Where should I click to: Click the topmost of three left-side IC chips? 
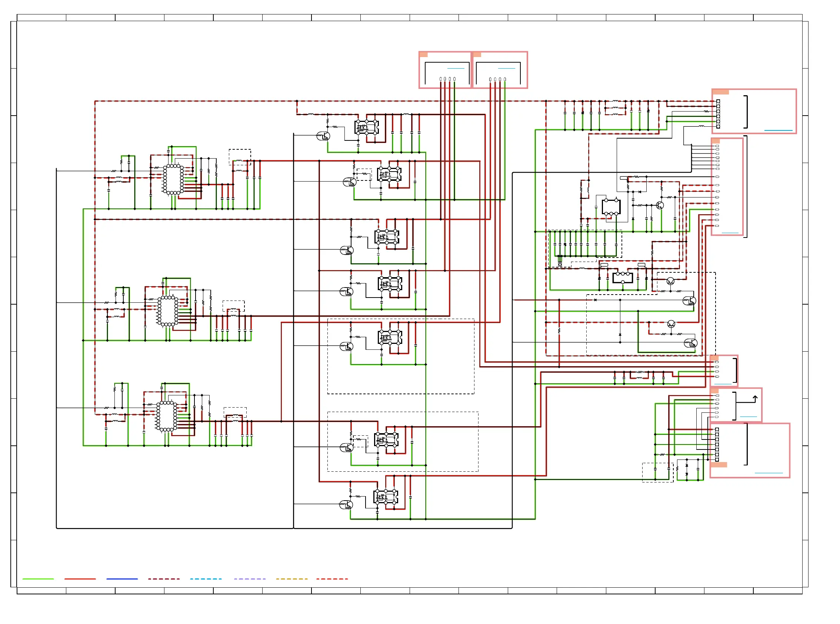point(173,180)
